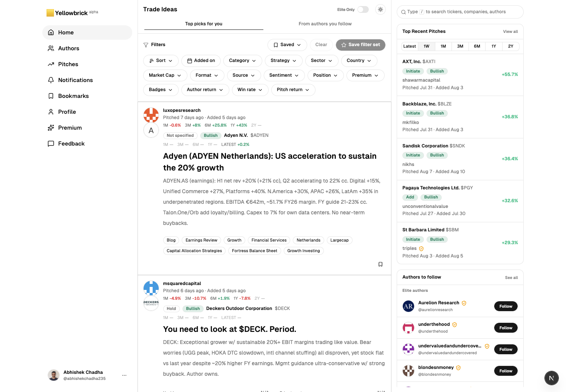Click Aurelion Research avatar
The width and height of the screenshot is (566, 392).
click(x=408, y=306)
